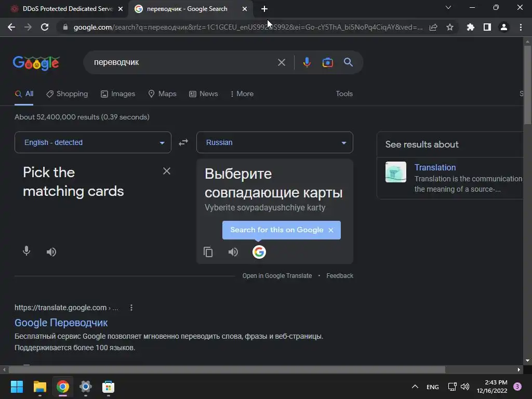This screenshot has width=532, height=399.
Task: Reload the Google search page
Action: pos(45,27)
